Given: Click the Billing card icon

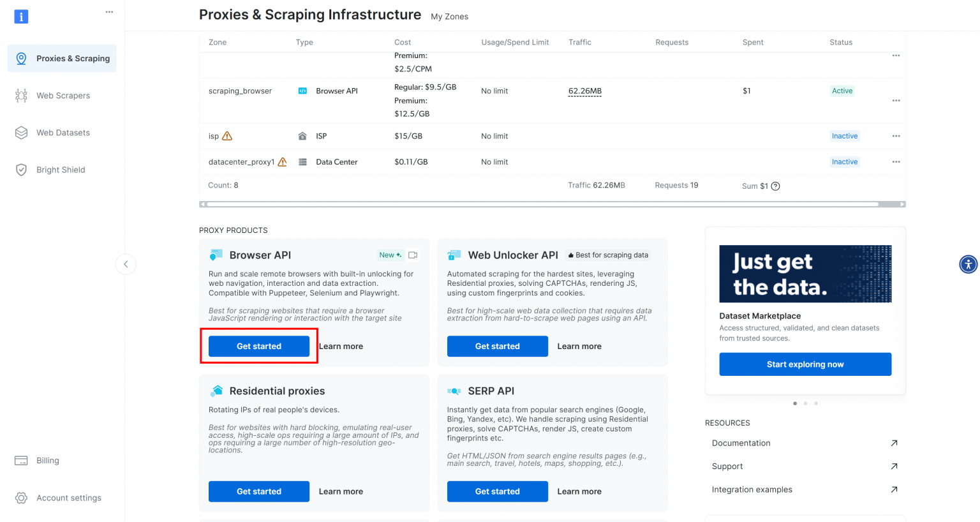Looking at the screenshot, I should click(21, 460).
